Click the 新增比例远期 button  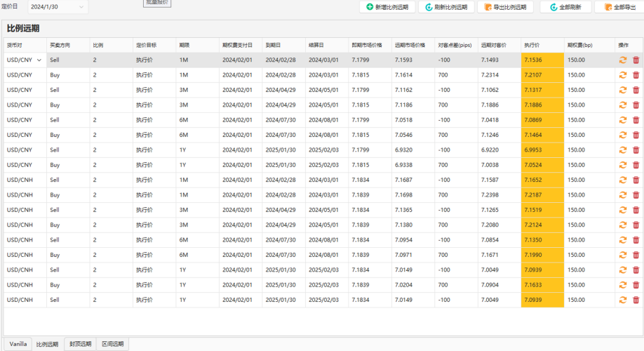coord(387,7)
